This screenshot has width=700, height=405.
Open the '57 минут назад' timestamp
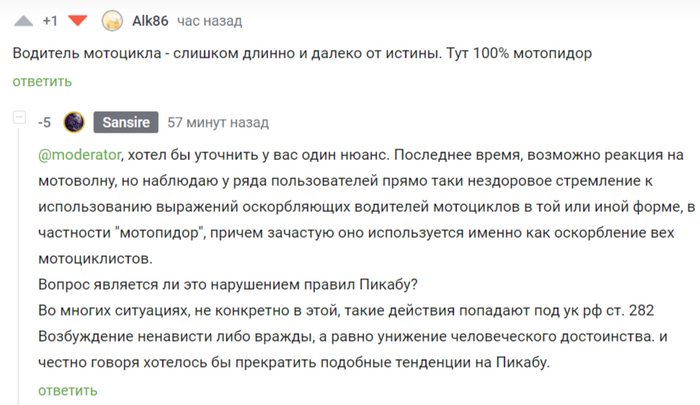218,122
